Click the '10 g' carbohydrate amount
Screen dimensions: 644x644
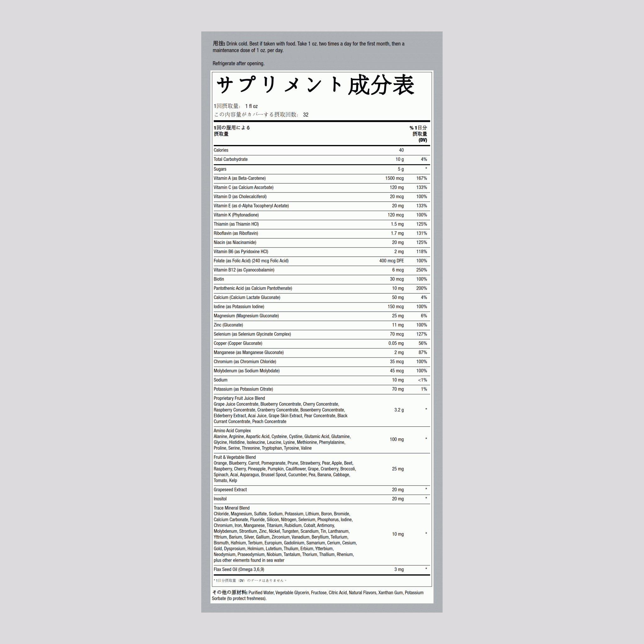tap(400, 159)
